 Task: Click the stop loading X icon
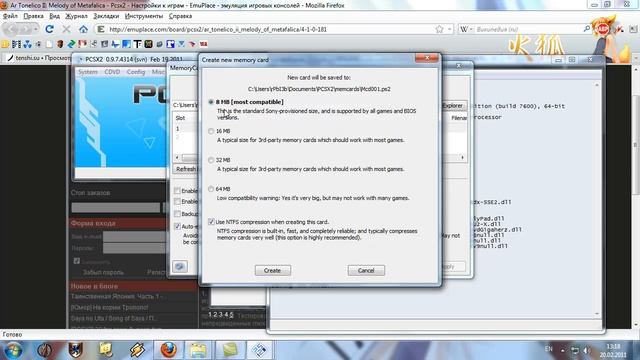(66, 29)
